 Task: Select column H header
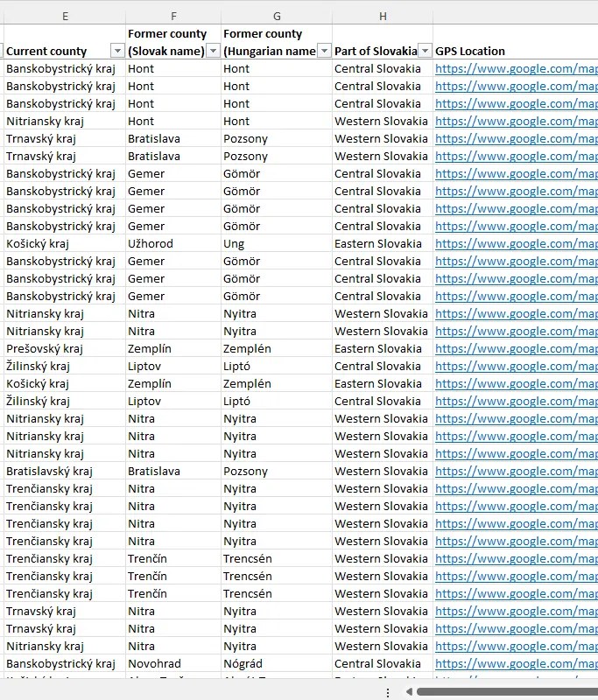(x=383, y=16)
